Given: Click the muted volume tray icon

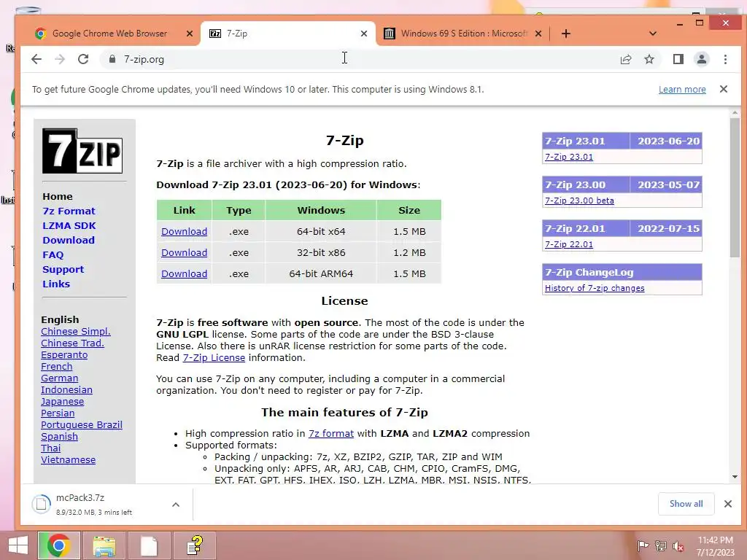Looking at the screenshot, I should (678, 546).
